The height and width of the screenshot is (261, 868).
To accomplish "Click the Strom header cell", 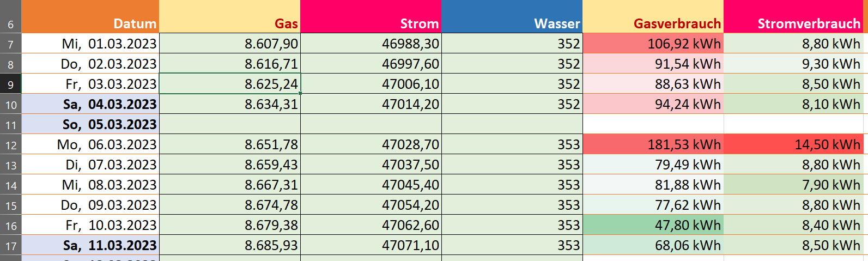I will point(371,16).
